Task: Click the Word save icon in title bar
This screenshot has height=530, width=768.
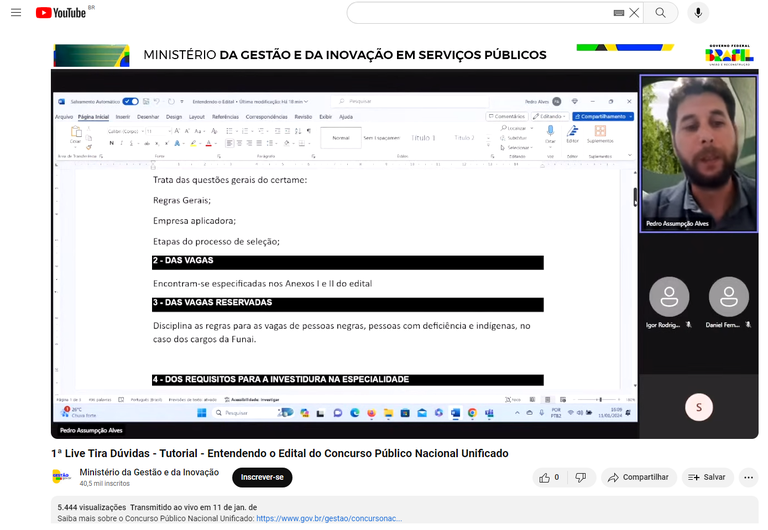Action: point(146,101)
